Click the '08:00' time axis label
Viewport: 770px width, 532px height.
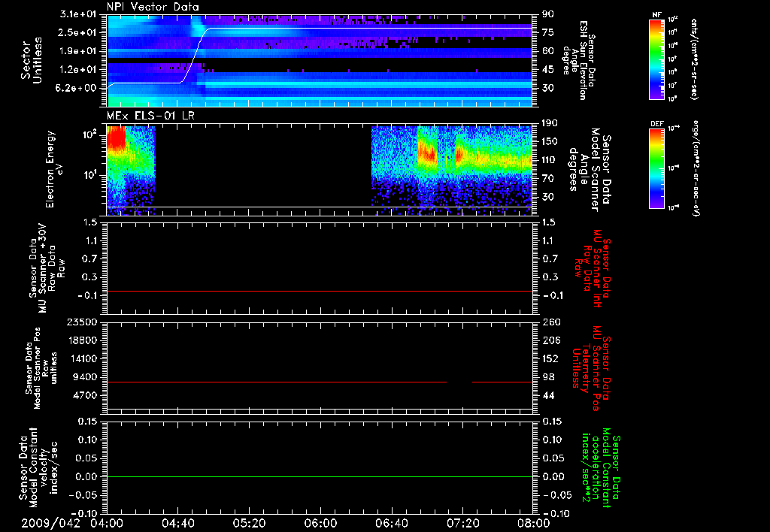click(534, 523)
